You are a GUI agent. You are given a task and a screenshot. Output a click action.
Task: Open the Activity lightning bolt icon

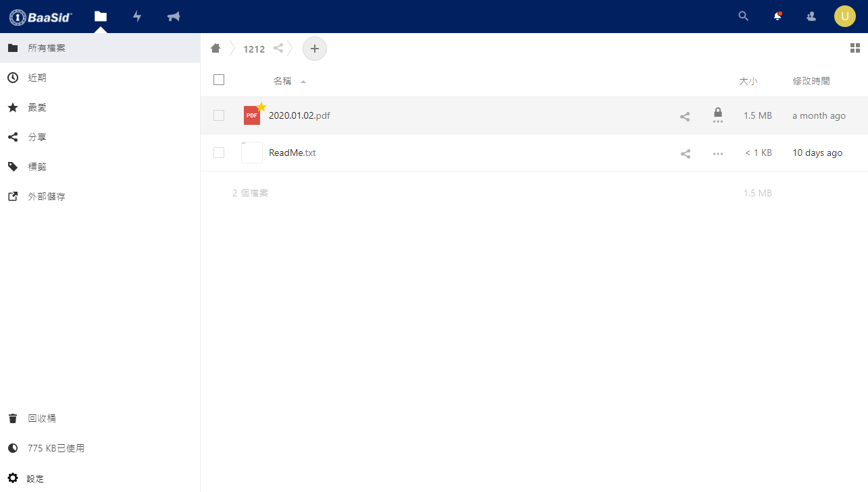(137, 16)
